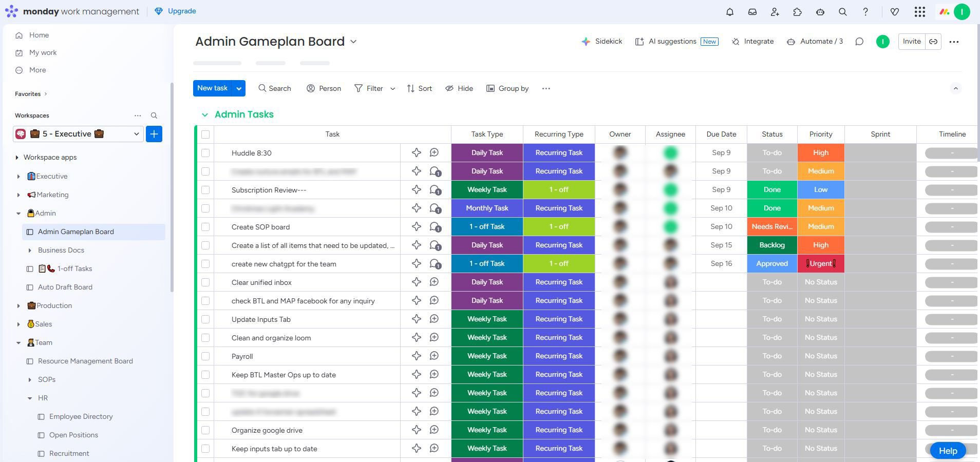This screenshot has height=462, width=980.
Task: Open the help question mark icon
Action: pyautogui.click(x=865, y=12)
